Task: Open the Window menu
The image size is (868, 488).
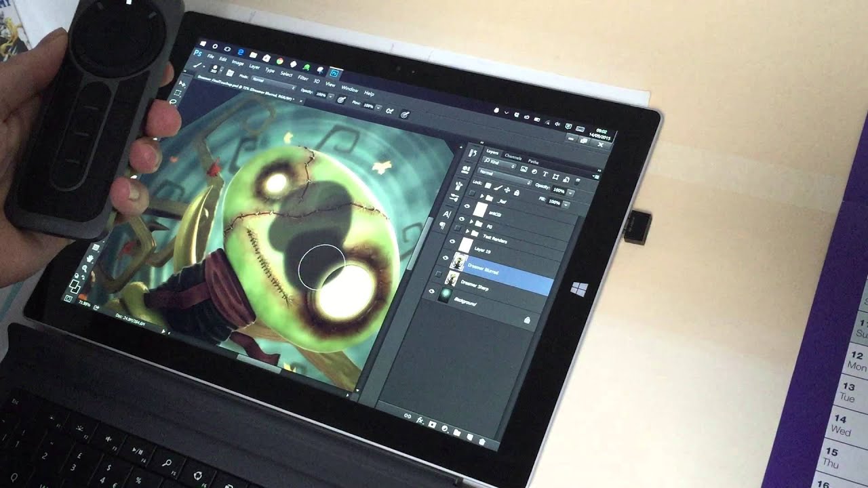Action: point(350,89)
